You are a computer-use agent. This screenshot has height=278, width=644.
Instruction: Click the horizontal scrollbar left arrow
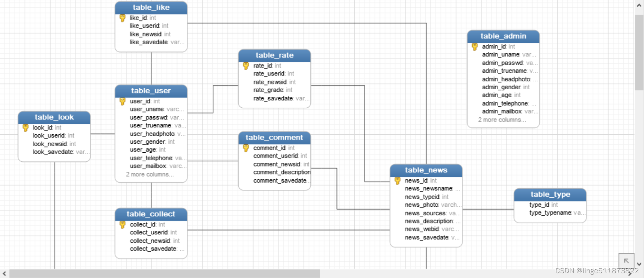pos(4,274)
